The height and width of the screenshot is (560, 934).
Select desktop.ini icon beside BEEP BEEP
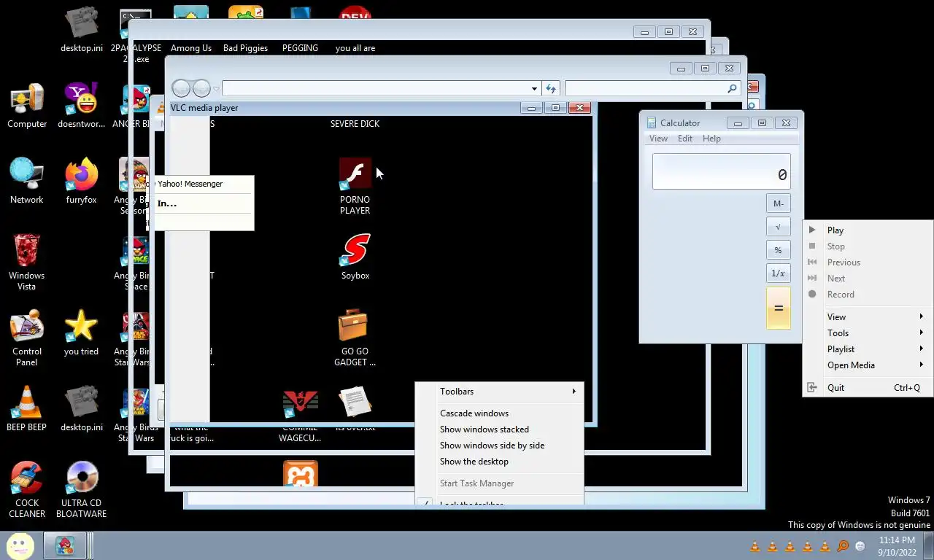(x=82, y=403)
